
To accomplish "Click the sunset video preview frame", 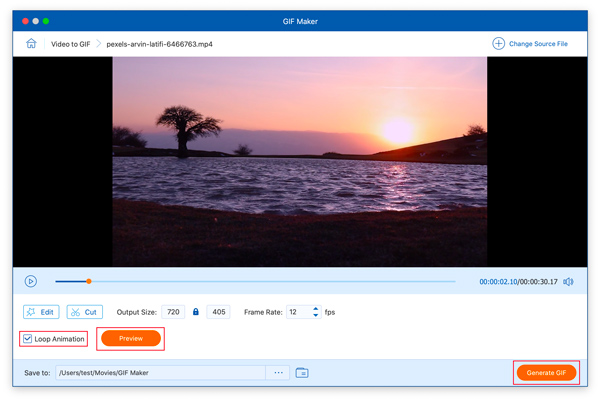I will 300,161.
